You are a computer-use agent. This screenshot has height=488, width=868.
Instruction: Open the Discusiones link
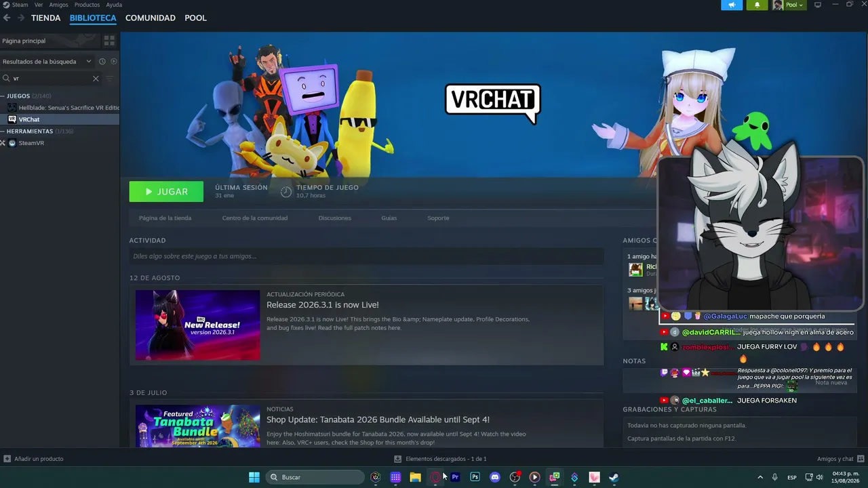coord(335,218)
